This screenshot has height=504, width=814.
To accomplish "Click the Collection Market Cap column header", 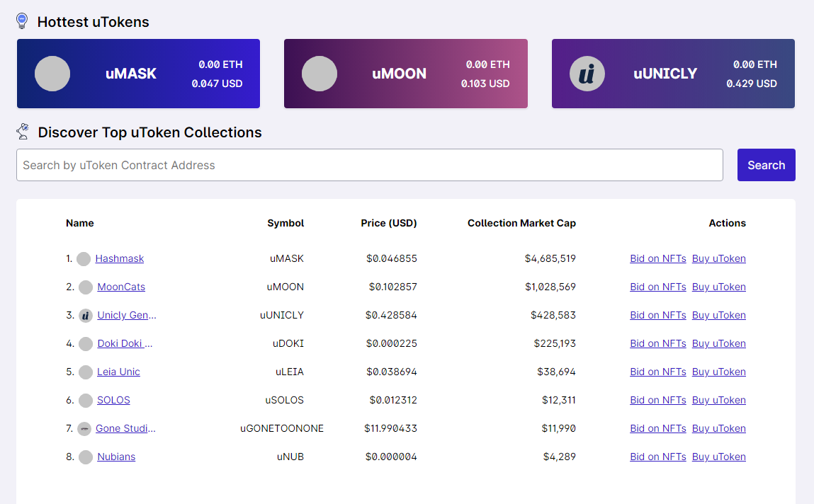I will [x=521, y=223].
